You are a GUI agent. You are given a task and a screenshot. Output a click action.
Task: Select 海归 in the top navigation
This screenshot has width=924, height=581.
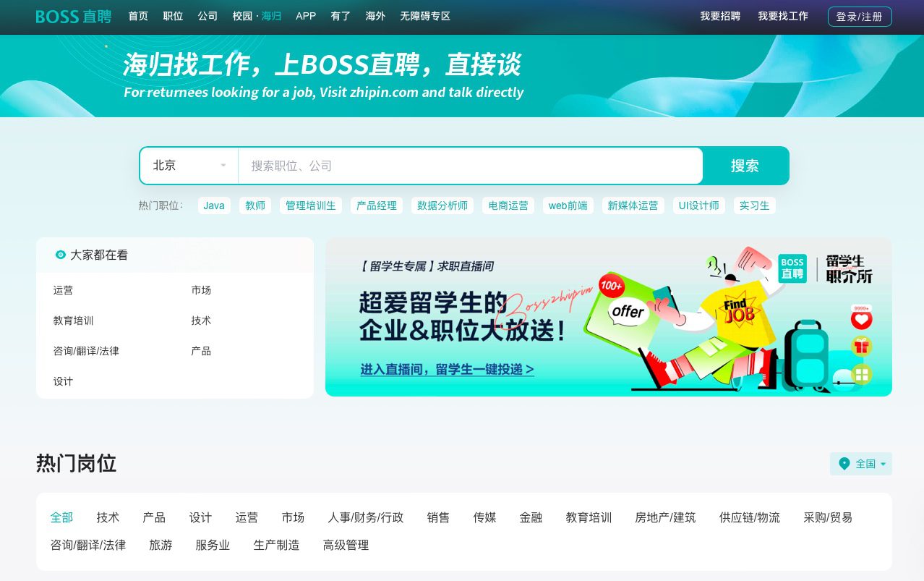[271, 16]
